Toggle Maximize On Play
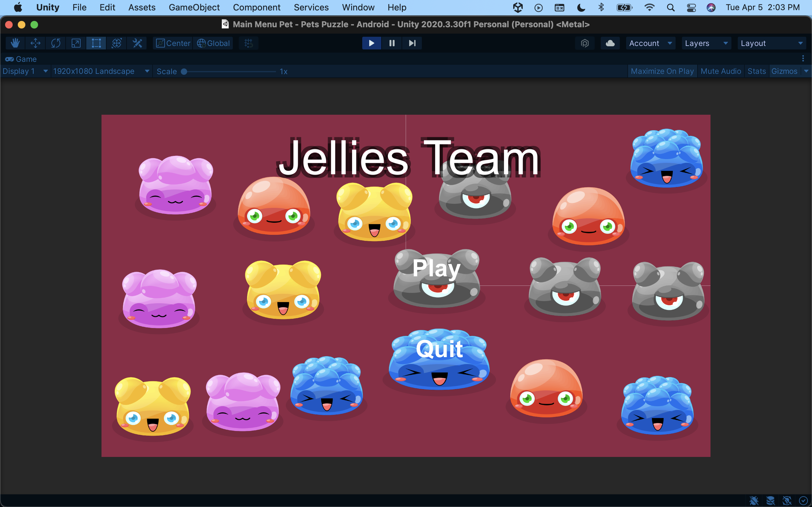The height and width of the screenshot is (507, 812). (x=662, y=71)
